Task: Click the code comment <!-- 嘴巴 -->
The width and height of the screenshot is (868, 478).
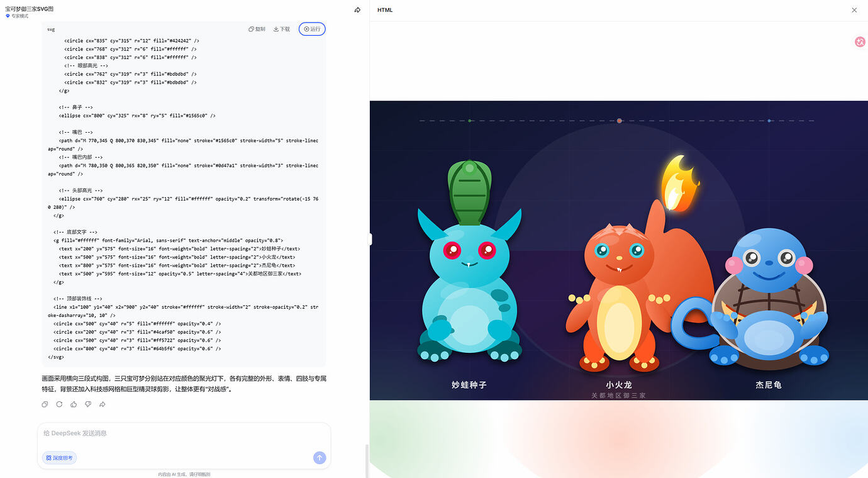Action: pyautogui.click(x=75, y=133)
